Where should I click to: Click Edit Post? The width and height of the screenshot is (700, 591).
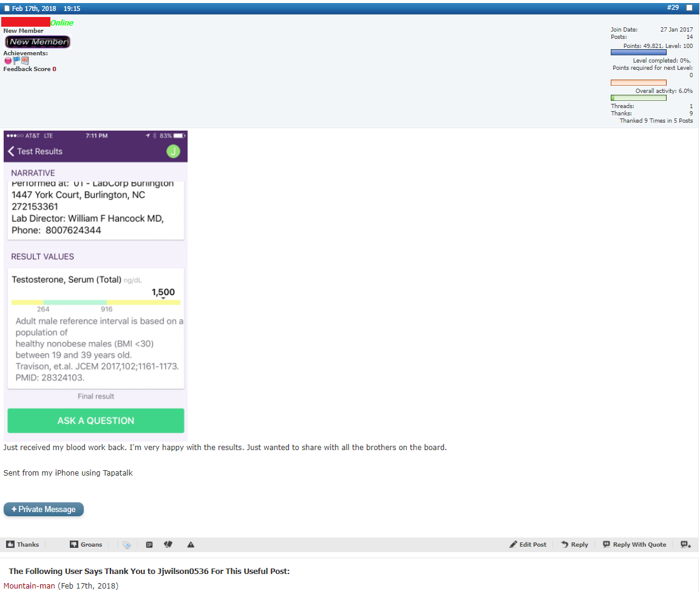[x=528, y=544]
